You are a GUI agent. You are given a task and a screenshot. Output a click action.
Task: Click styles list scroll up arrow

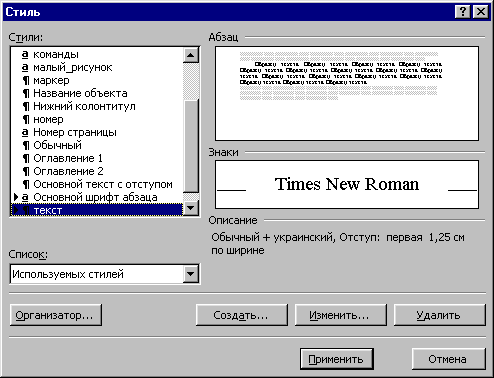pyautogui.click(x=191, y=55)
